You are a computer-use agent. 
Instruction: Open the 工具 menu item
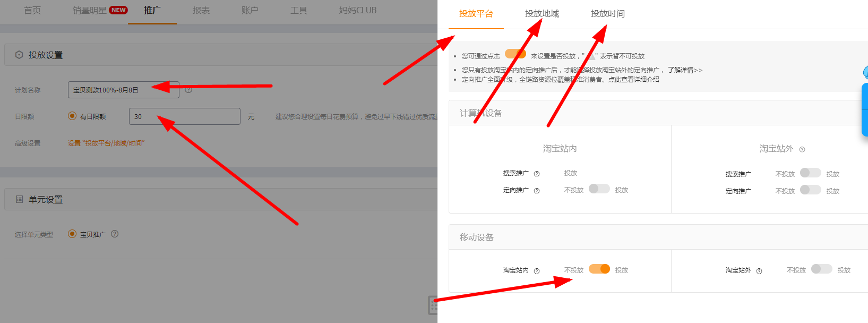(x=299, y=10)
